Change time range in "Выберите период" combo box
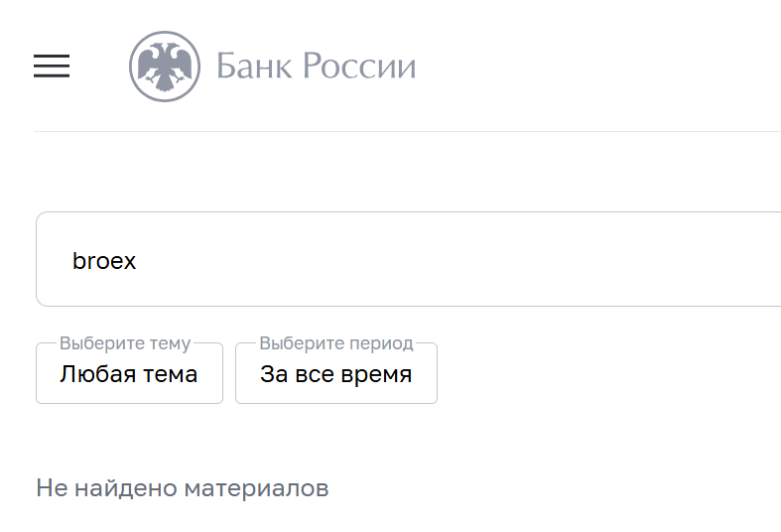This screenshot has width=781, height=532. point(335,374)
